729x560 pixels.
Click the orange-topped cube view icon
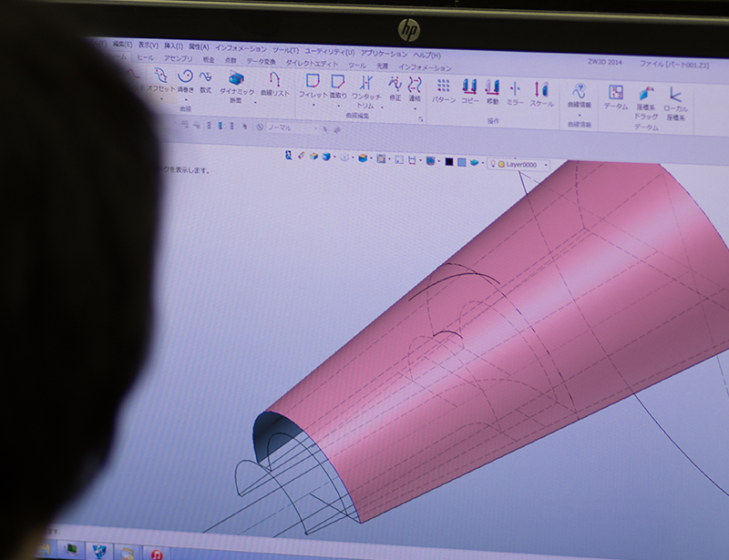click(363, 158)
